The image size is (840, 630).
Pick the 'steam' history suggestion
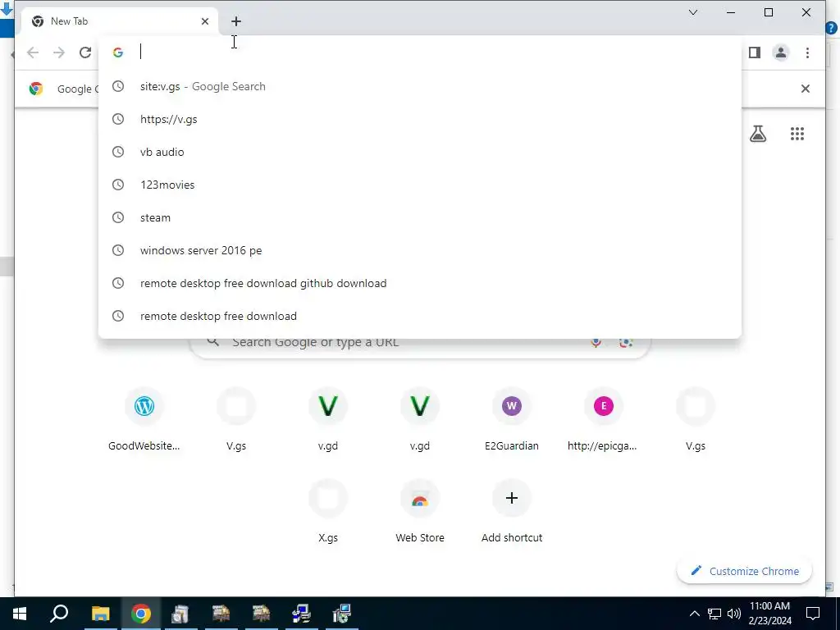tap(420, 217)
